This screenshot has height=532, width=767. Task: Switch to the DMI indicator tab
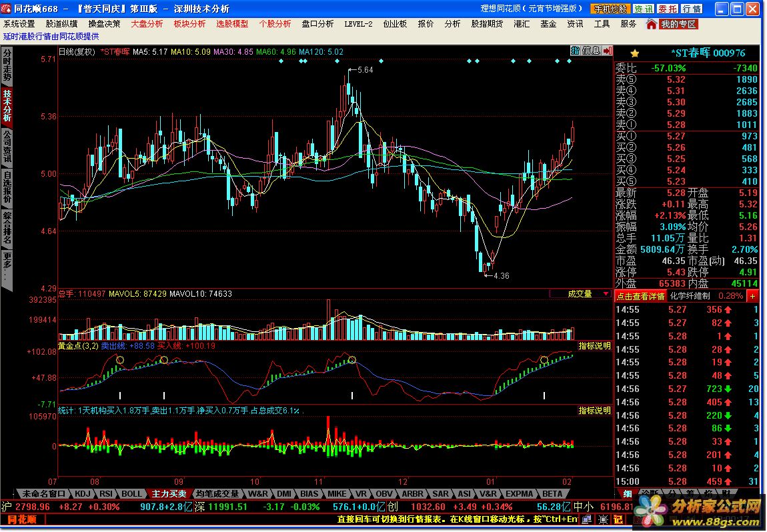(283, 494)
